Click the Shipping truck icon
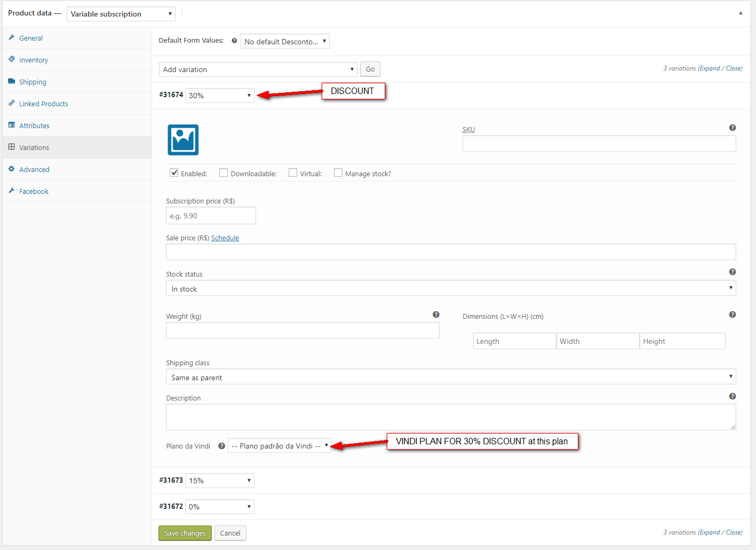The image size is (756, 550). pos(12,81)
